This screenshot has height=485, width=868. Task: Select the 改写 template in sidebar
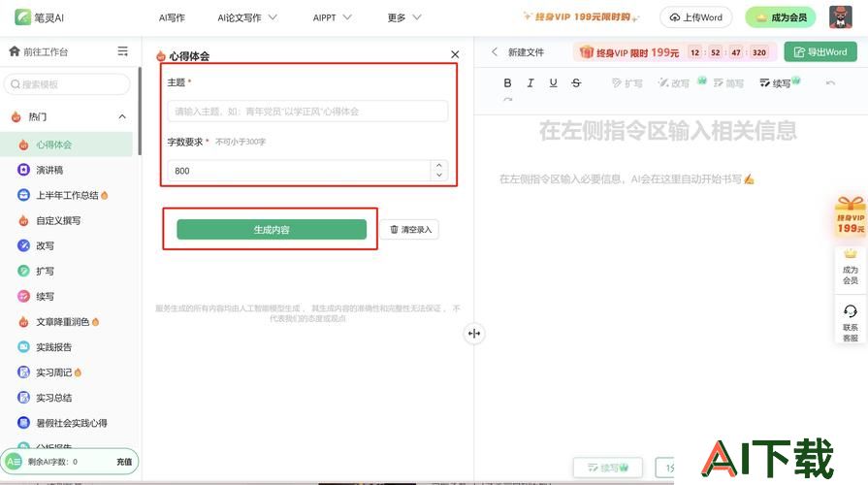coord(66,245)
